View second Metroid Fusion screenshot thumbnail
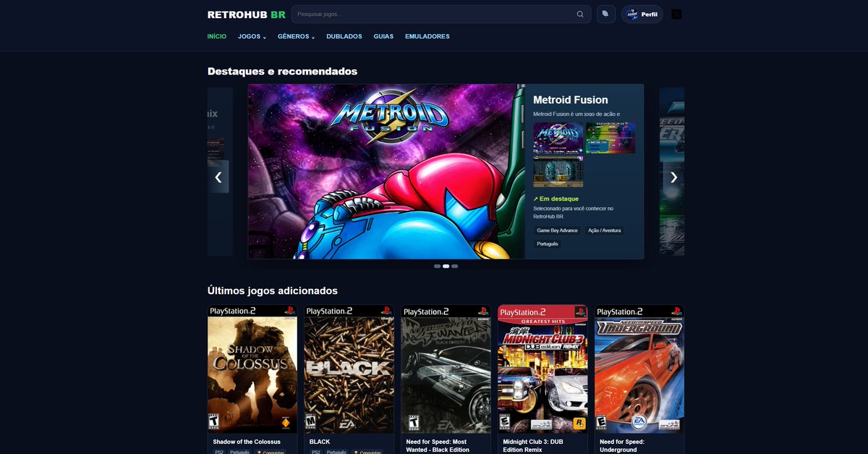Image resolution: width=868 pixels, height=454 pixels. pos(610,138)
